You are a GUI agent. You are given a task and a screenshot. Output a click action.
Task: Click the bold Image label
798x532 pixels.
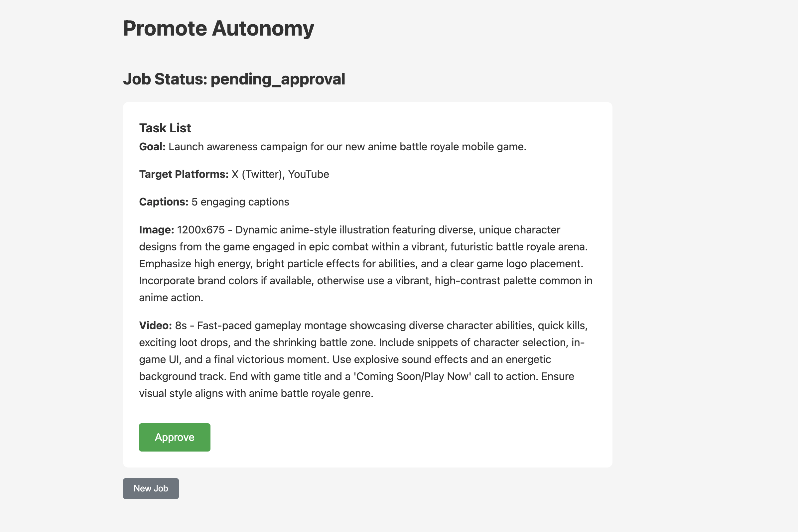[x=156, y=230]
